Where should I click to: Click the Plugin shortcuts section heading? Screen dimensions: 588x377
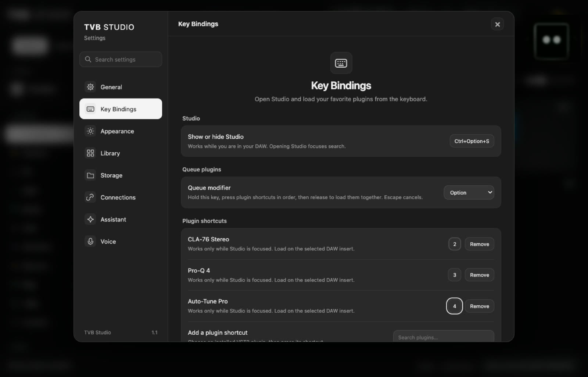204,221
